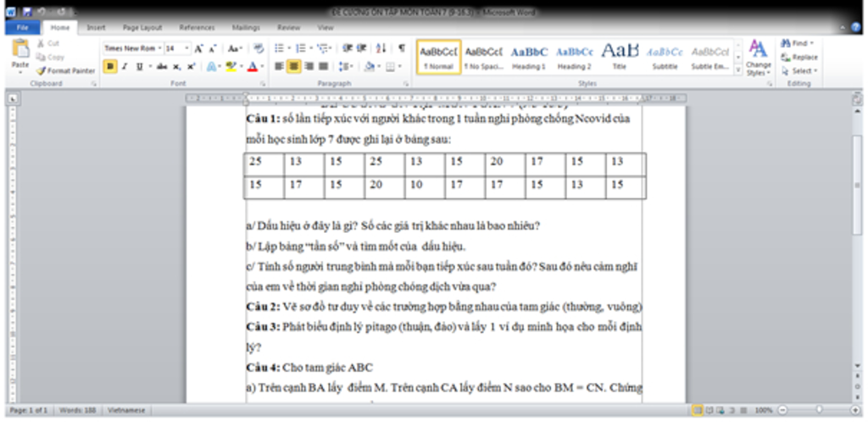The width and height of the screenshot is (868, 422).
Task: Expand the Styles gallery More arrow
Action: pyautogui.click(x=738, y=70)
